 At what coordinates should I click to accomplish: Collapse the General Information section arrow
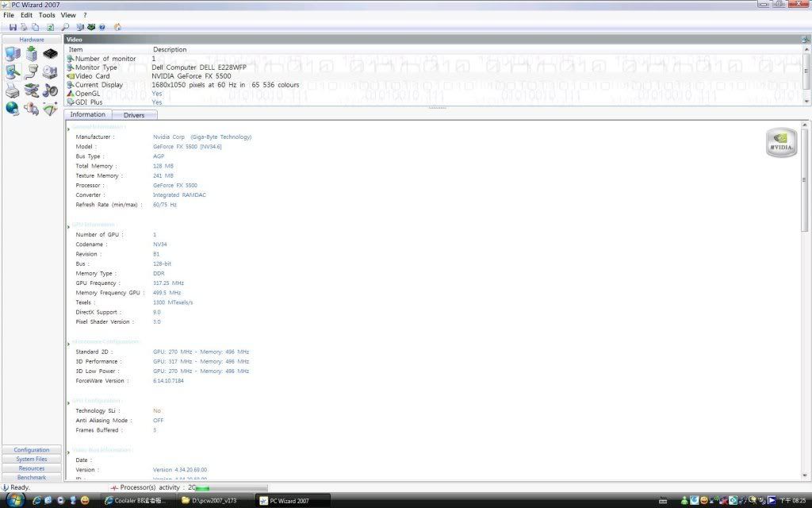[x=68, y=129]
